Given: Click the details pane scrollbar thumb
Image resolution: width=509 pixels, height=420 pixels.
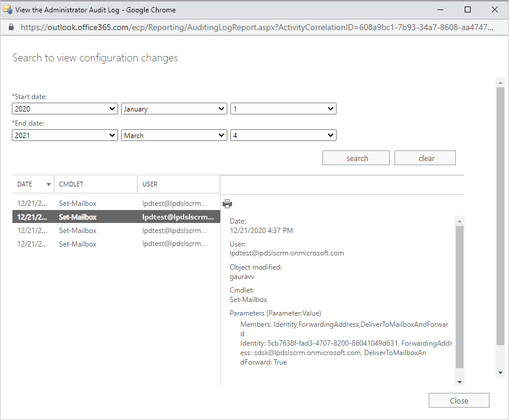Looking at the screenshot, I should click(459, 297).
